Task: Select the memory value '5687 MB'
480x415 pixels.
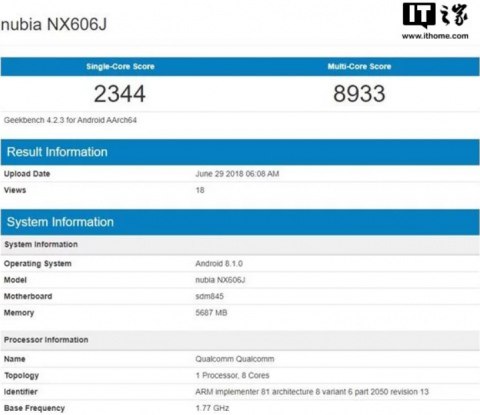Action: 211,313
